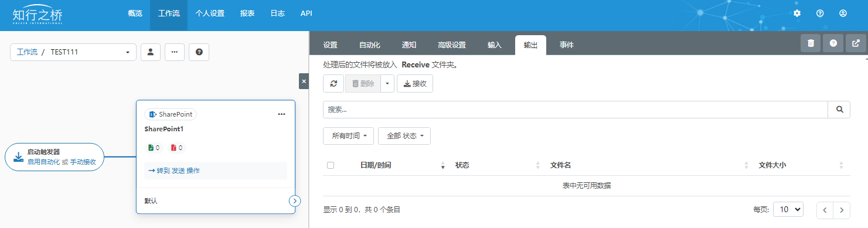Expand the 所有时间 time filter dropdown
Screen dimensions: 868x228
pyautogui.click(x=349, y=136)
